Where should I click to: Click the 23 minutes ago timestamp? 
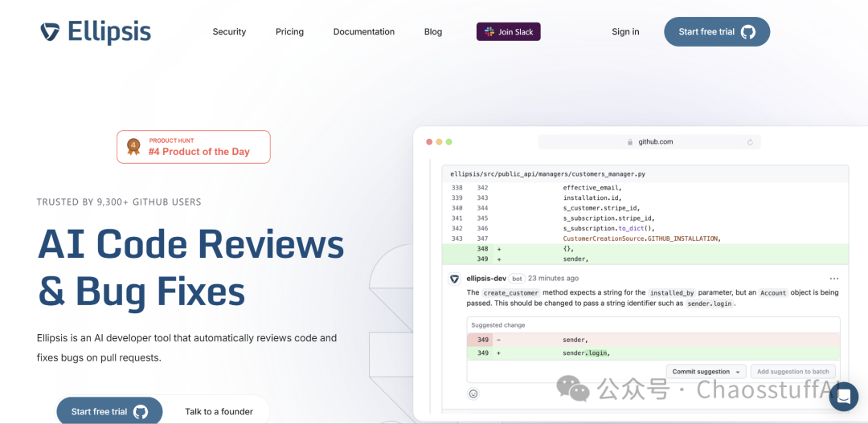pos(553,278)
